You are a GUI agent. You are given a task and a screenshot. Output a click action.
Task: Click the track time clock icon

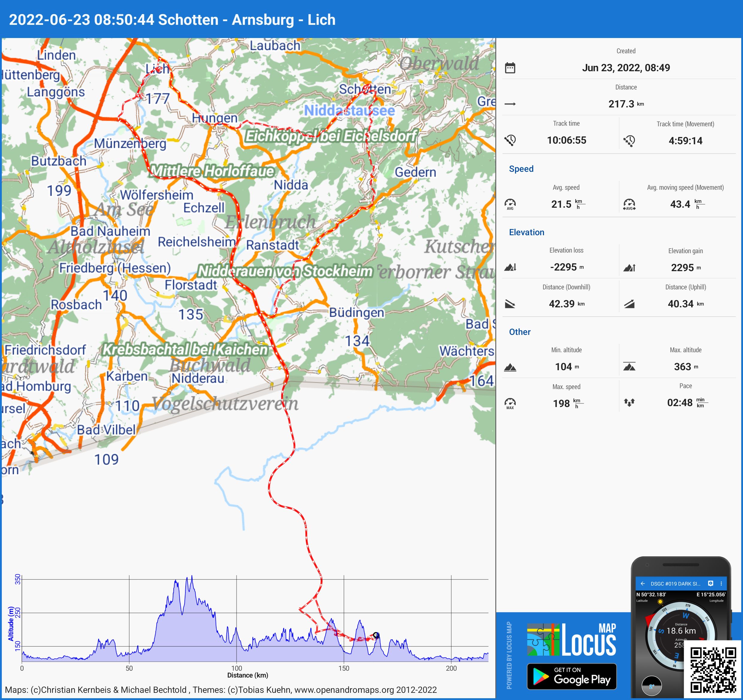510,140
